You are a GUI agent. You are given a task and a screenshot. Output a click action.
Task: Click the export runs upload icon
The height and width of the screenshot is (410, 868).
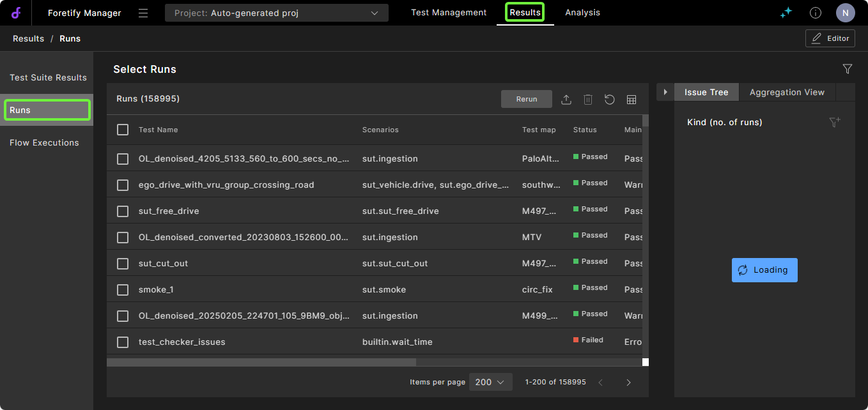[566, 100]
